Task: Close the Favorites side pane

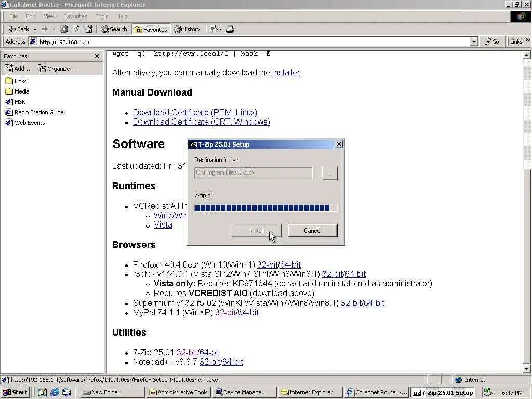Action: pos(97,56)
